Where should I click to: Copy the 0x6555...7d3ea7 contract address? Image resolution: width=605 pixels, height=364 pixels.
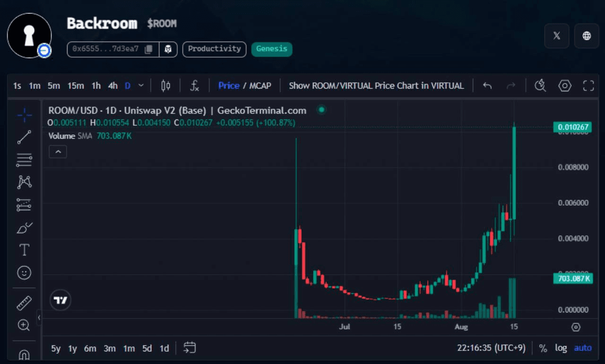148,49
